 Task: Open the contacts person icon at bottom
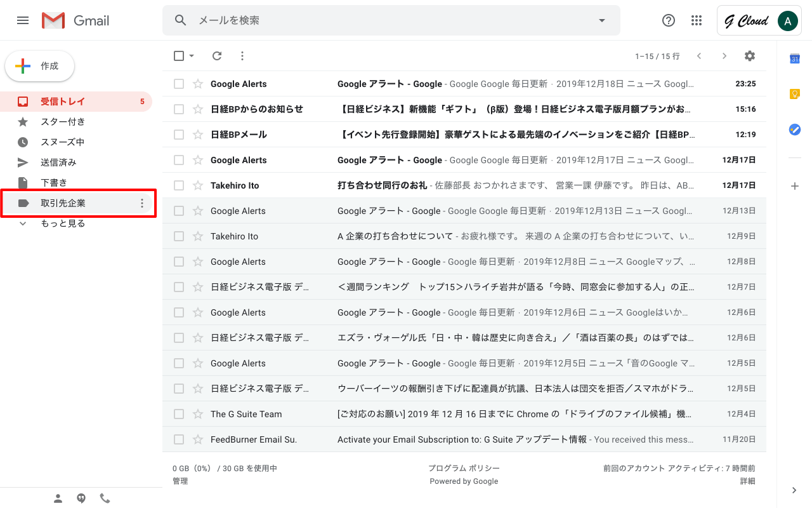(x=58, y=498)
